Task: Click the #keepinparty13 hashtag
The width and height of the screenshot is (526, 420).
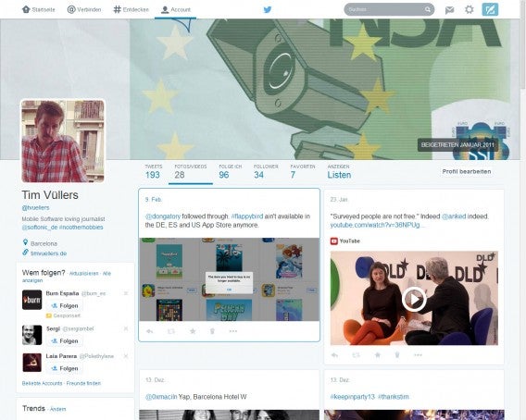Action: 353,397
